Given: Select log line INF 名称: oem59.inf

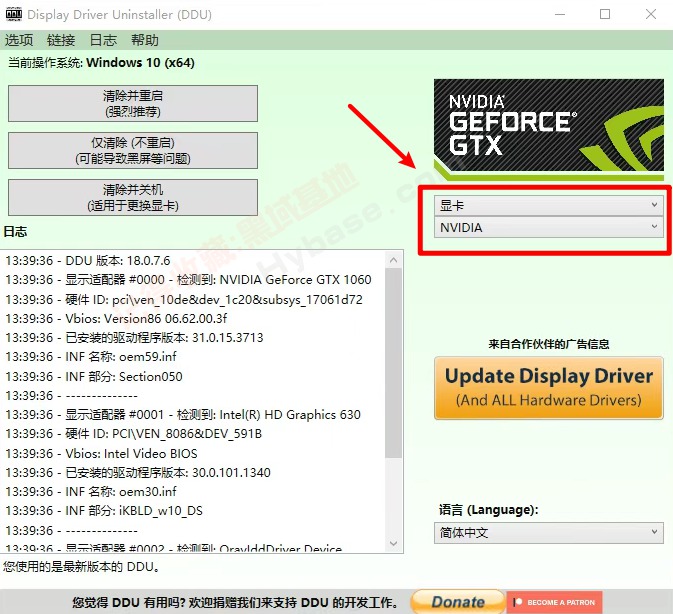Looking at the screenshot, I should 91,357.
